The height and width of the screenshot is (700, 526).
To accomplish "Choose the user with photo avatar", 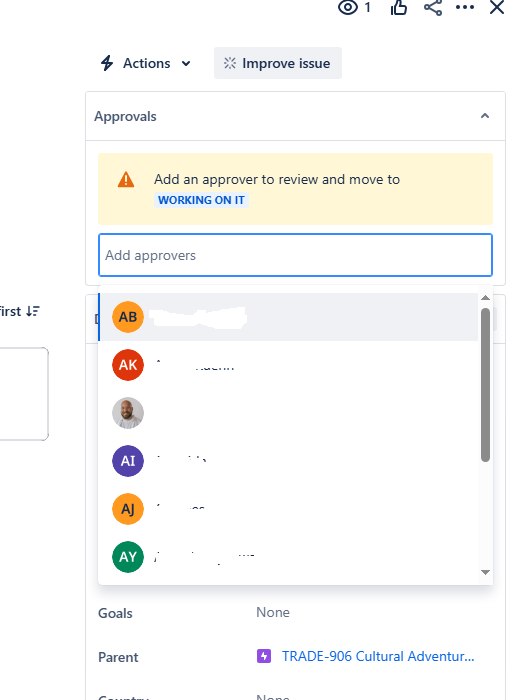I will click(x=288, y=413).
